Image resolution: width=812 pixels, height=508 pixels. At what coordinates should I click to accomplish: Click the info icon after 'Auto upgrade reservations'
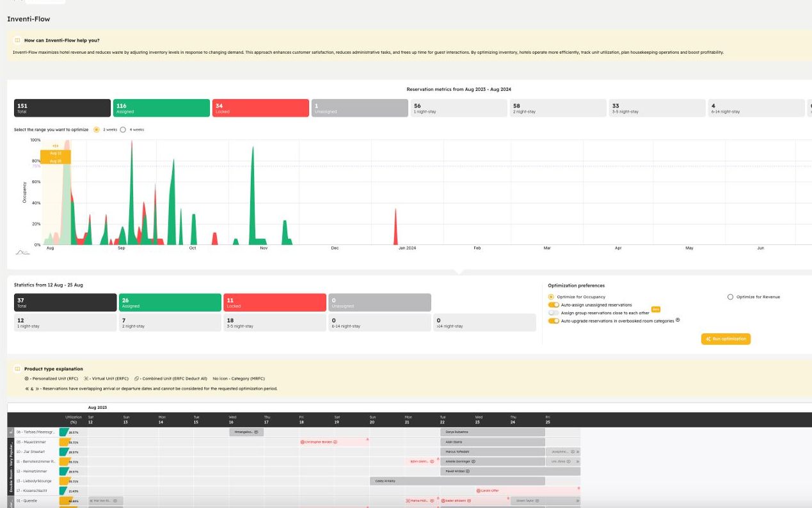(678, 320)
